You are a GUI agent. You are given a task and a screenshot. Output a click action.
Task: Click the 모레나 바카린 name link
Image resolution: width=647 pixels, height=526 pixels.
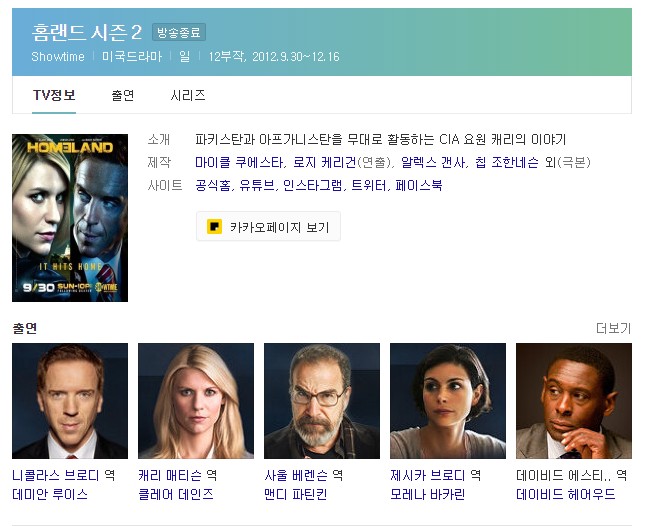pyautogui.click(x=427, y=494)
